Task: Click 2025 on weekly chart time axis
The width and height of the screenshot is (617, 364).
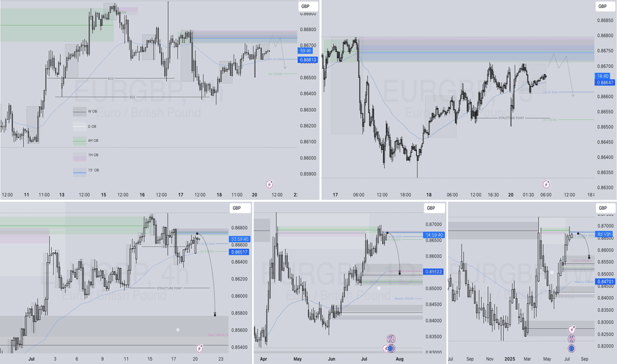Action: (x=510, y=359)
